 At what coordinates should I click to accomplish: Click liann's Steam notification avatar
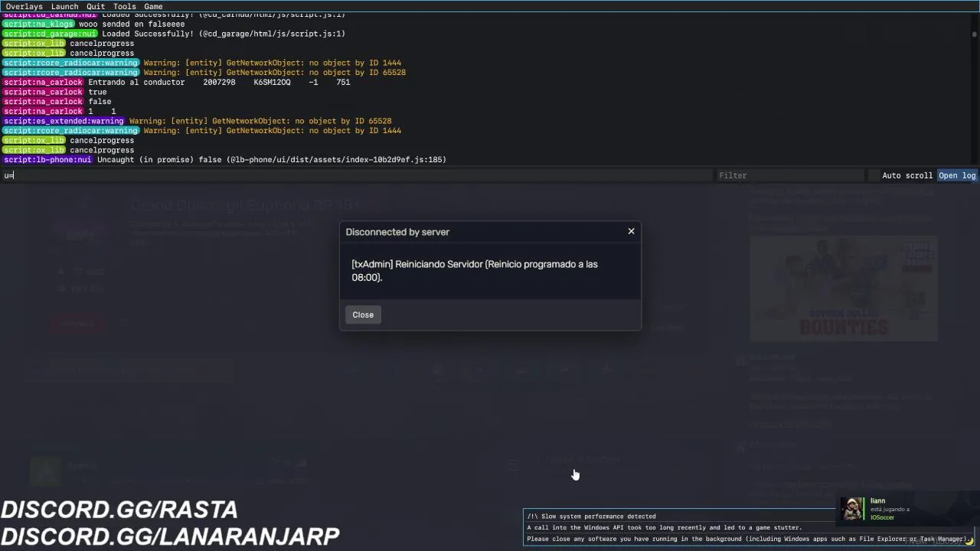click(x=853, y=509)
